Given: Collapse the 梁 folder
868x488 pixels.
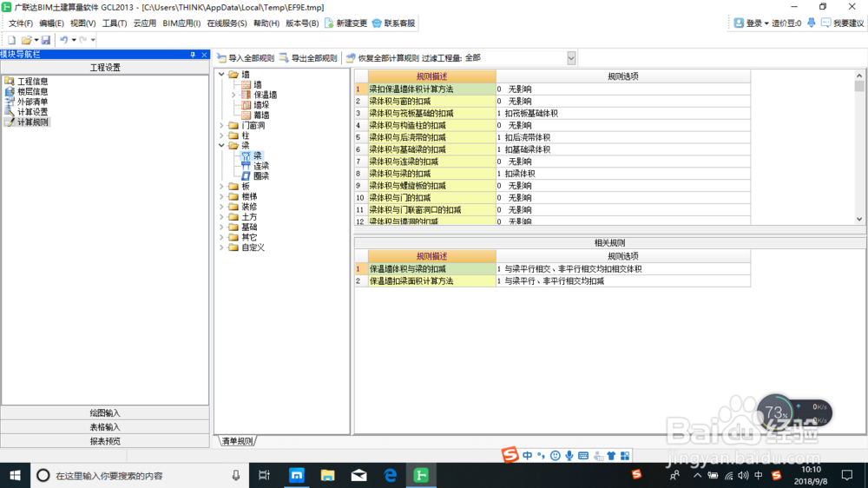Looking at the screenshot, I should [x=221, y=146].
